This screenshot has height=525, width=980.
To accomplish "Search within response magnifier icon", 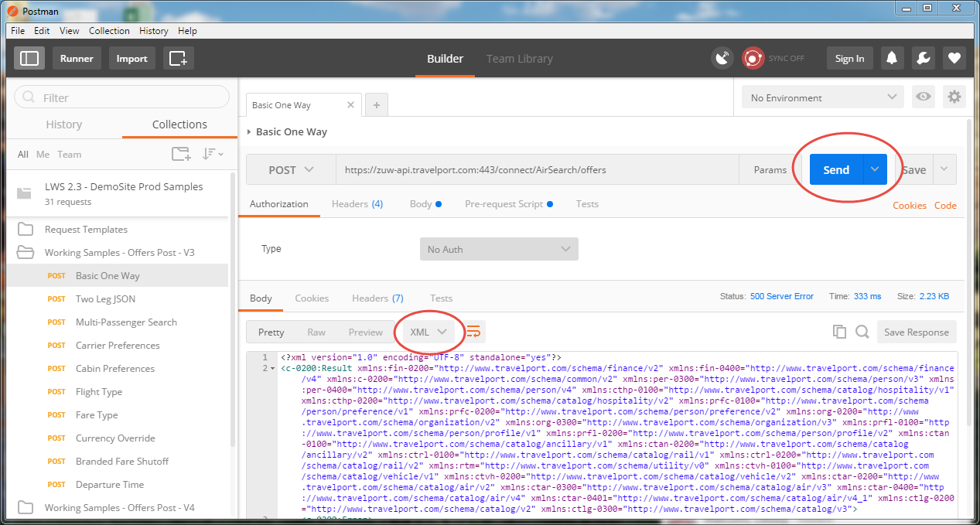I will 862,332.
